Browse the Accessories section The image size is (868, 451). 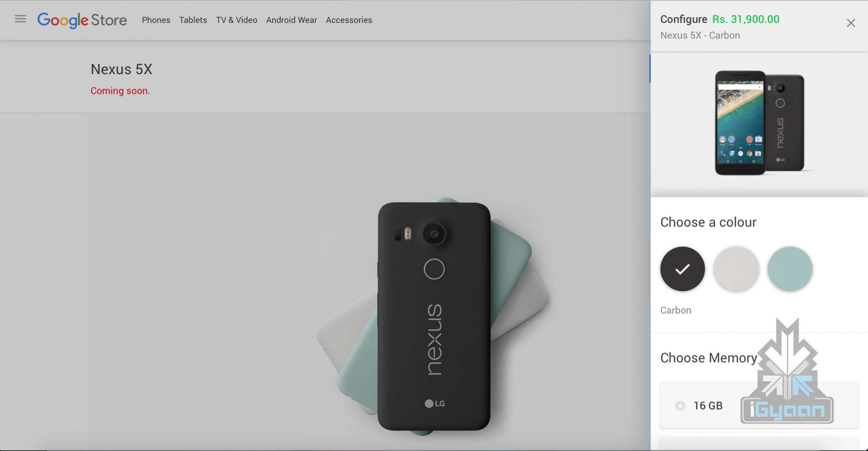pyautogui.click(x=349, y=20)
